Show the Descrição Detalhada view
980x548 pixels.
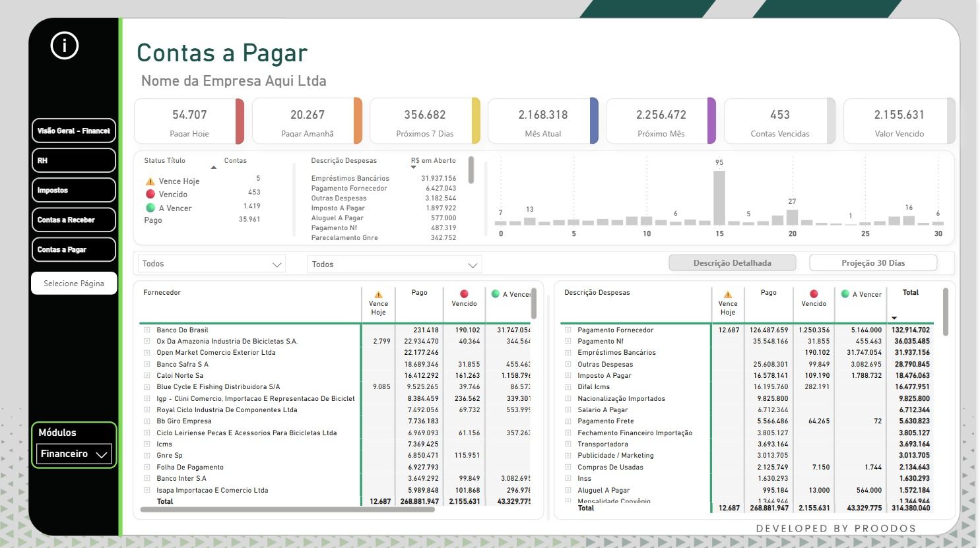pos(733,262)
